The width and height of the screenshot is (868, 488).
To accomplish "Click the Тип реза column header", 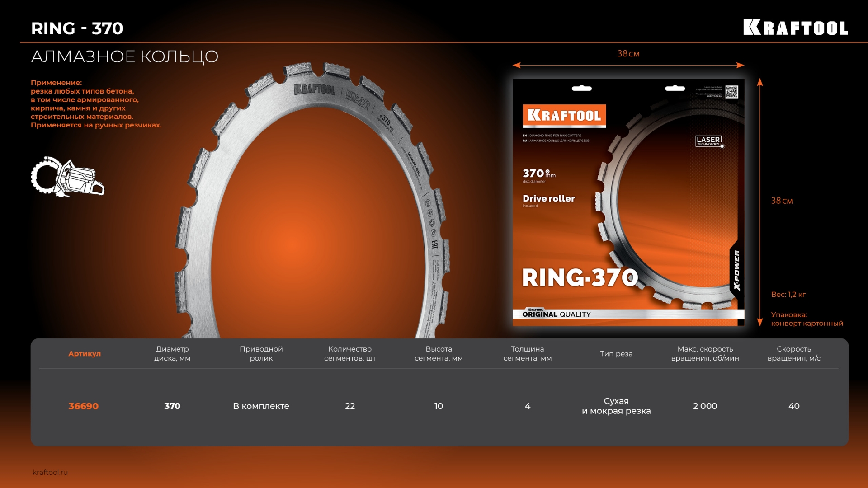I will pyautogui.click(x=616, y=354).
